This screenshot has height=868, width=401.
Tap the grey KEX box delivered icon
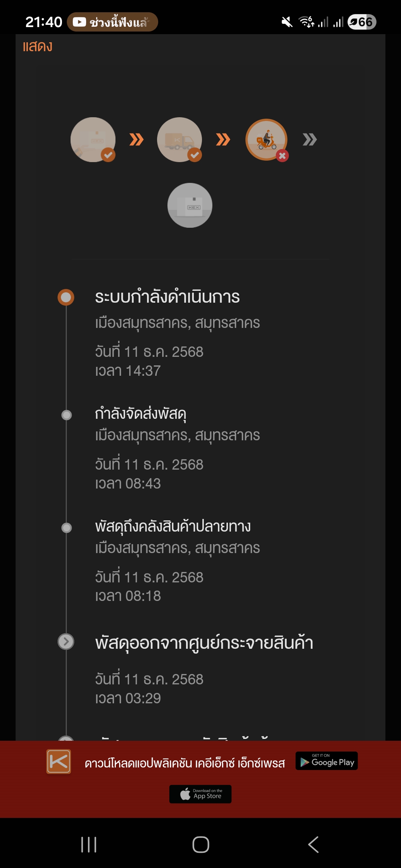(190, 205)
